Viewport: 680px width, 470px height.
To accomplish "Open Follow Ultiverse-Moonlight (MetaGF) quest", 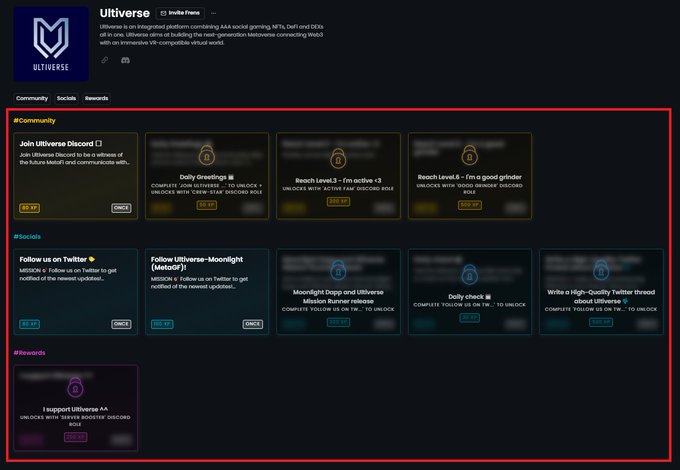I will point(207,291).
